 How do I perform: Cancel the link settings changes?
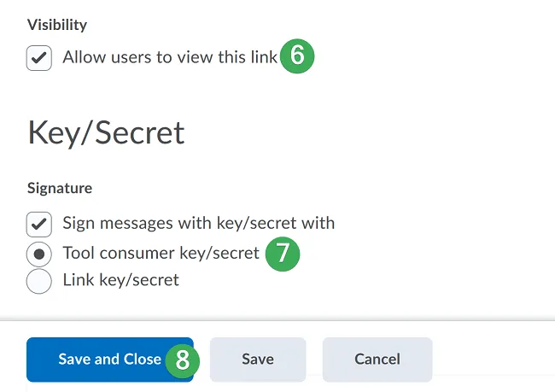(377, 360)
